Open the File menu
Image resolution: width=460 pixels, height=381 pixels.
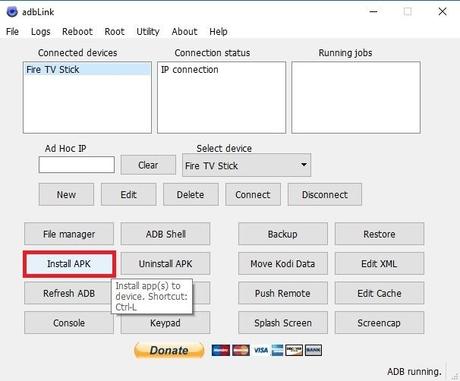tap(12, 32)
